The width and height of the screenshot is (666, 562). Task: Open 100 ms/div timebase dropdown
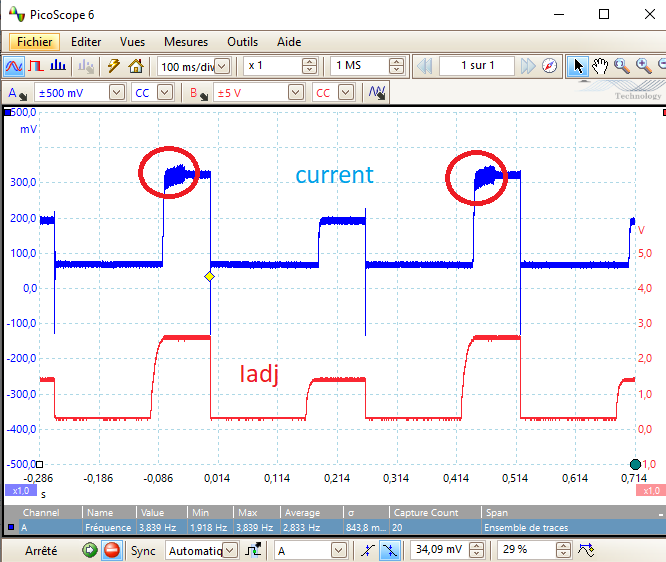click(222, 66)
